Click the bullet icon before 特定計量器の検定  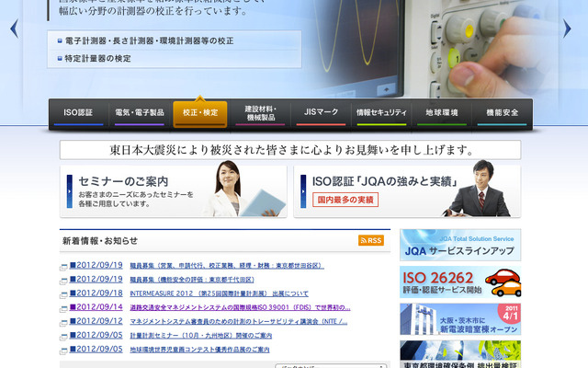click(x=60, y=59)
